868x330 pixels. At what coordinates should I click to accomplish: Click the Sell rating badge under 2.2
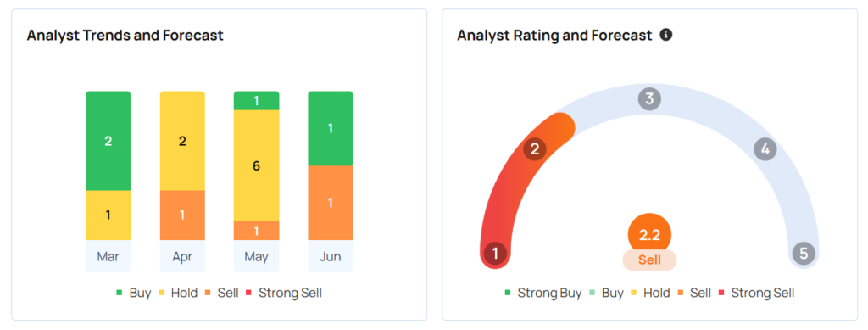point(650,260)
